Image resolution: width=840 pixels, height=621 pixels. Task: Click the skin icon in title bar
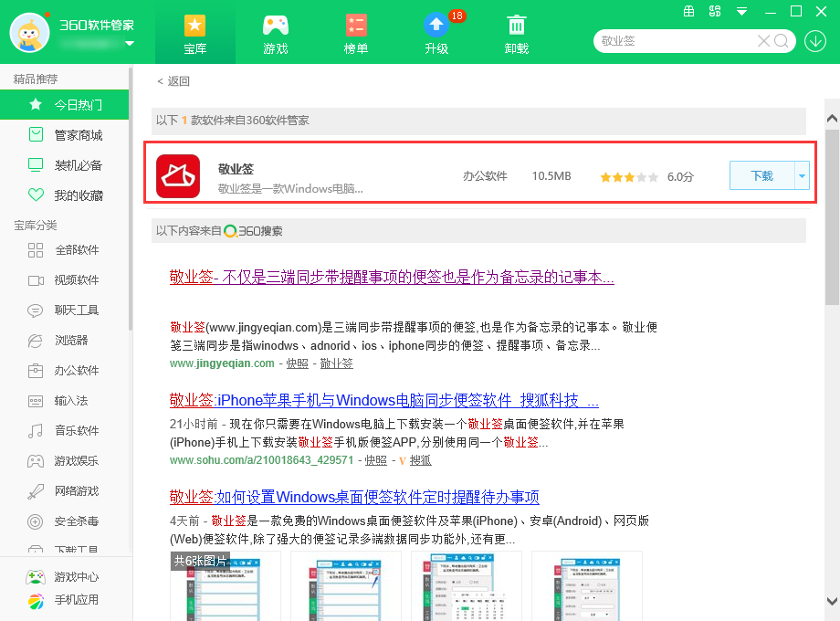715,11
